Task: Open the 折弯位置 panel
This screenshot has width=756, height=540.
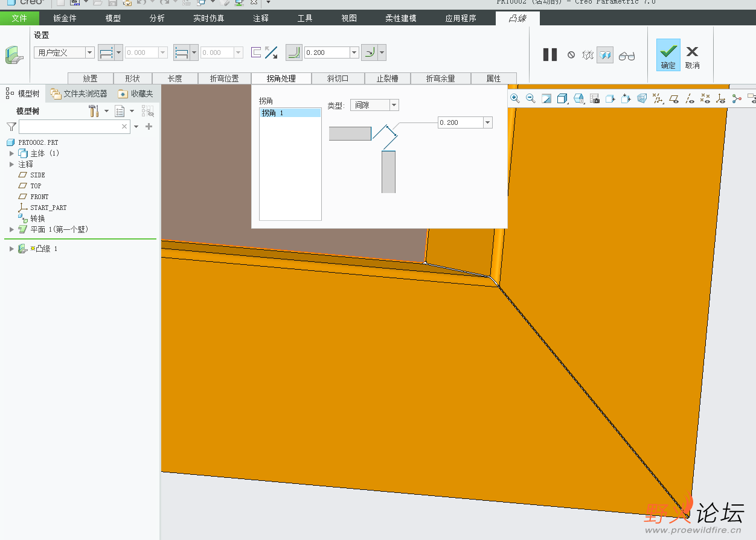Action: click(x=224, y=78)
